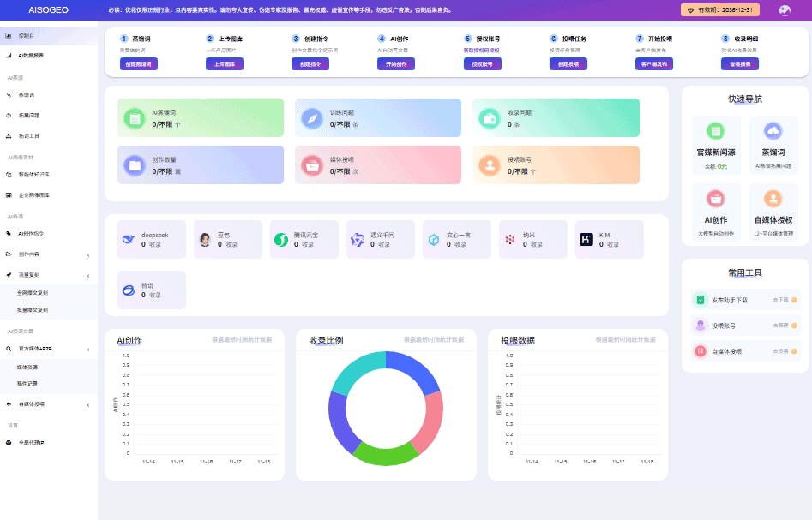Click the 上传图库 button
The height and width of the screenshot is (520, 812).
tap(224, 64)
